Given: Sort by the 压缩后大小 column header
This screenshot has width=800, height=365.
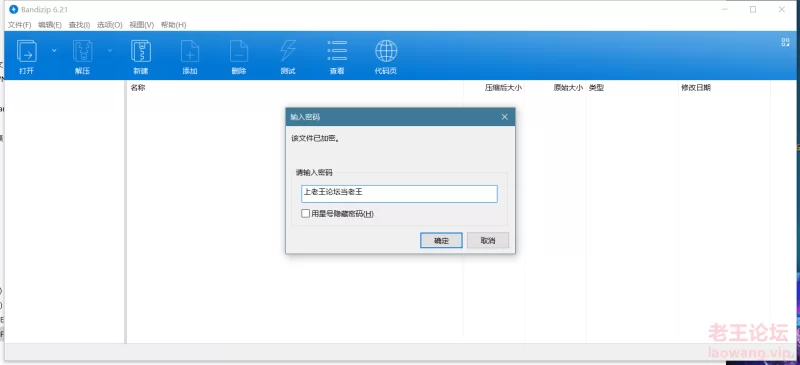Looking at the screenshot, I should tap(503, 88).
